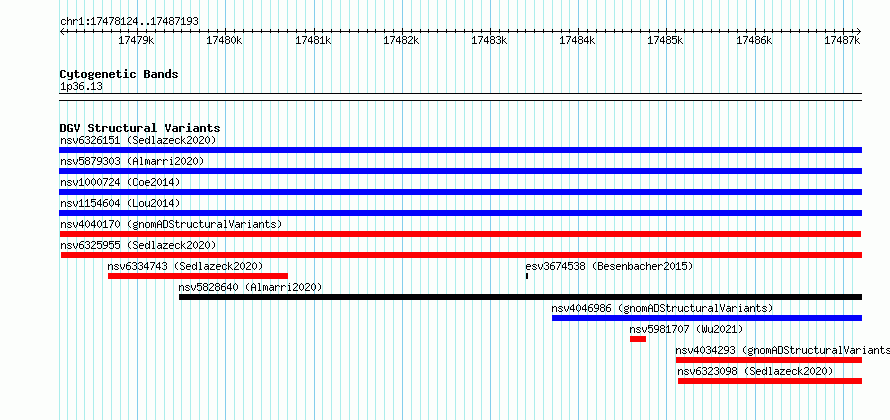This screenshot has height=420, width=890.
Task: Click the 17484k ruler position
Action: [578, 40]
